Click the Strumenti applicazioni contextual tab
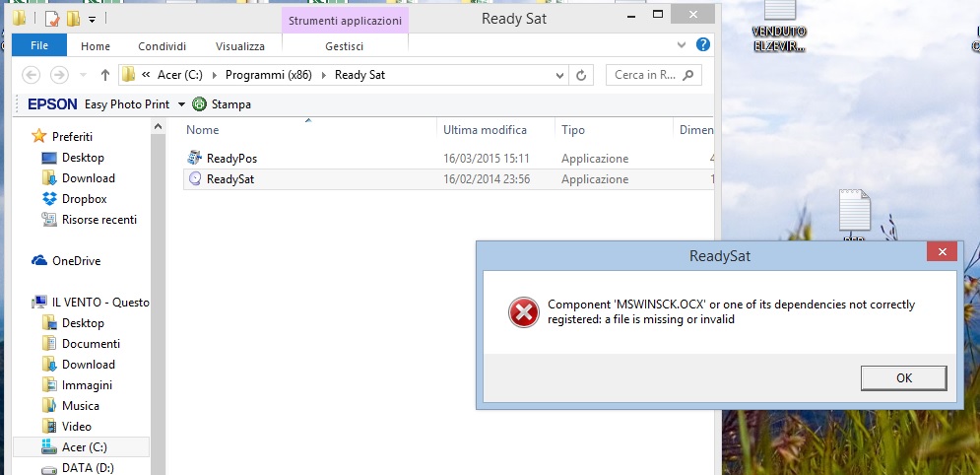The width and height of the screenshot is (980, 475). point(345,21)
